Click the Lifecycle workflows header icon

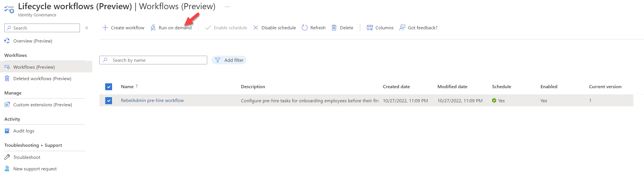(x=9, y=9)
